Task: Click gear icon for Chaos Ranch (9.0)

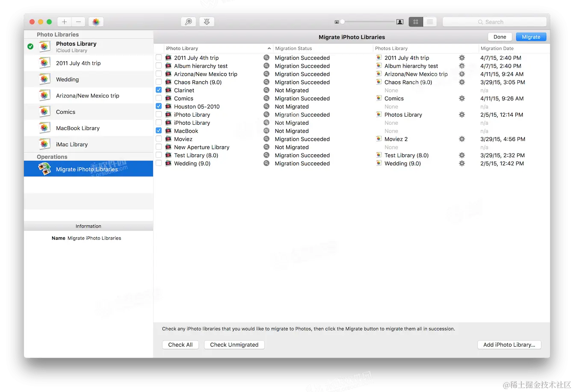Action: coord(462,82)
